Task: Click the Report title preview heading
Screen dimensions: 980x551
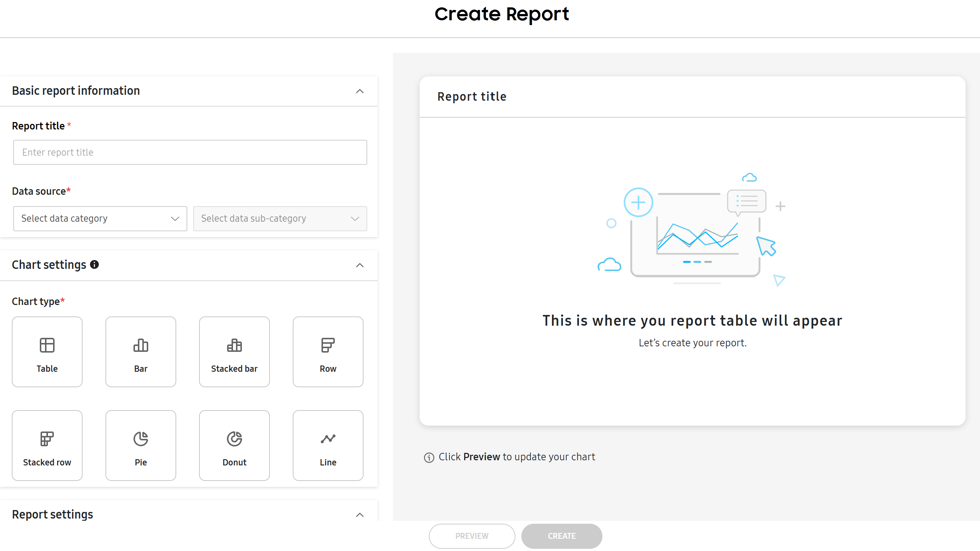Action: [472, 97]
